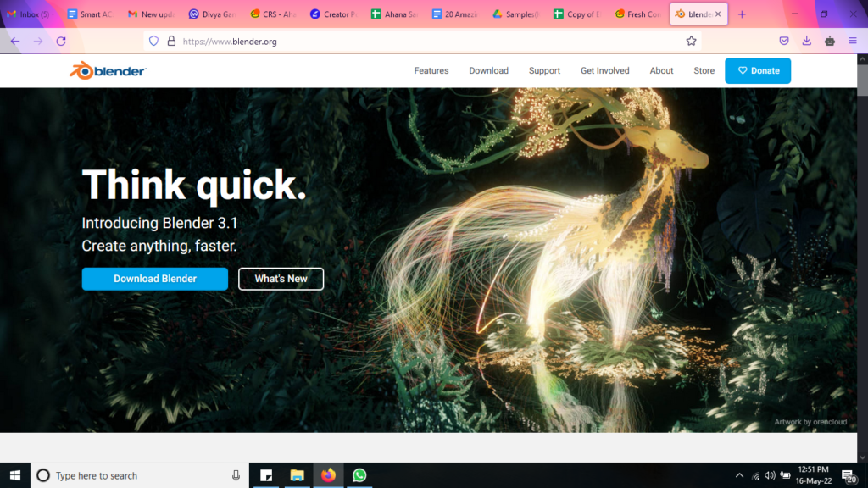This screenshot has width=868, height=488.
Task: Open the Support nav item
Action: (x=544, y=71)
